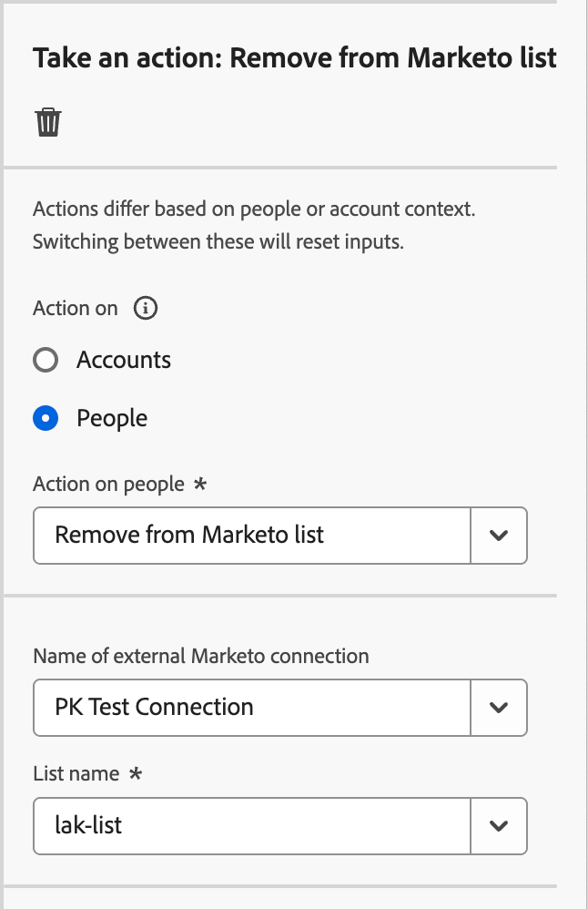Open the chevron on Action on people dropdown

(x=499, y=536)
